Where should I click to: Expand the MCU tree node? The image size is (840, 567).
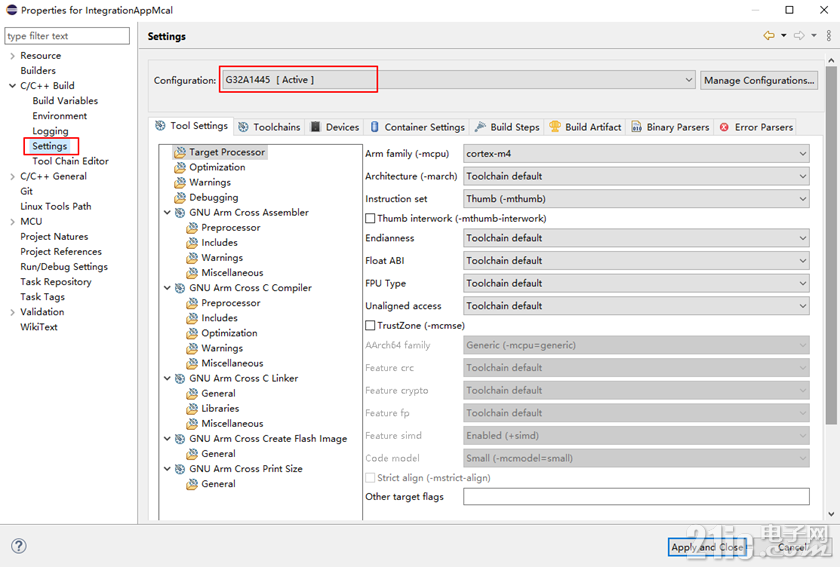tap(12, 221)
